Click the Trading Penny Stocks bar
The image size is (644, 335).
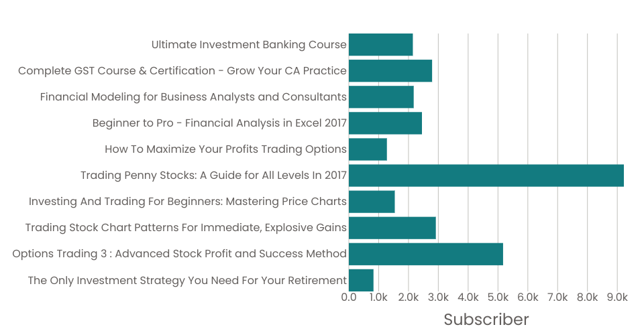tap(486, 176)
